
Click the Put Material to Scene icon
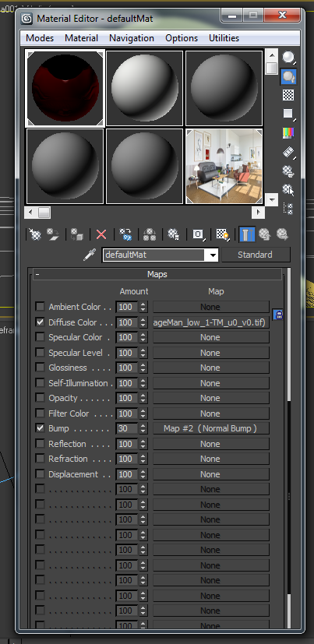click(x=53, y=234)
